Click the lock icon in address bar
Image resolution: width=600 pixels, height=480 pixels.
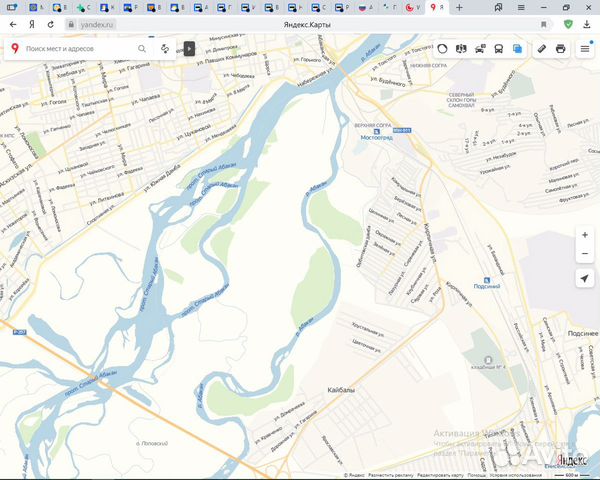coord(71,24)
